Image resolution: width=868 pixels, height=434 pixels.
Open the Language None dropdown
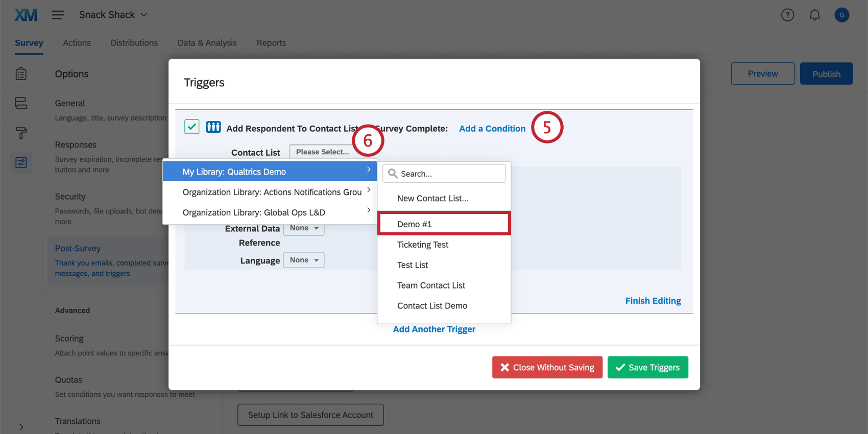pos(304,260)
